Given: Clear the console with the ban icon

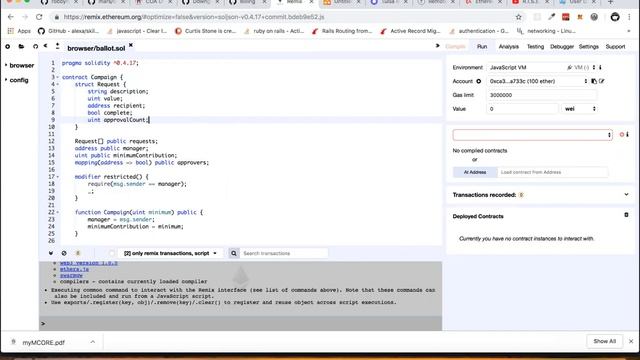Looking at the screenshot, I should coord(64,253).
